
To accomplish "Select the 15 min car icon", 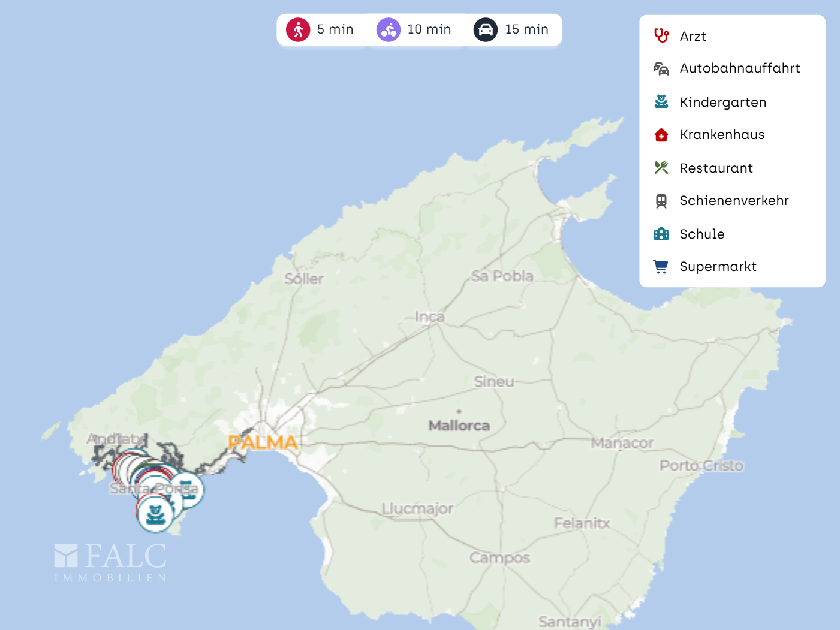I will coord(486,29).
